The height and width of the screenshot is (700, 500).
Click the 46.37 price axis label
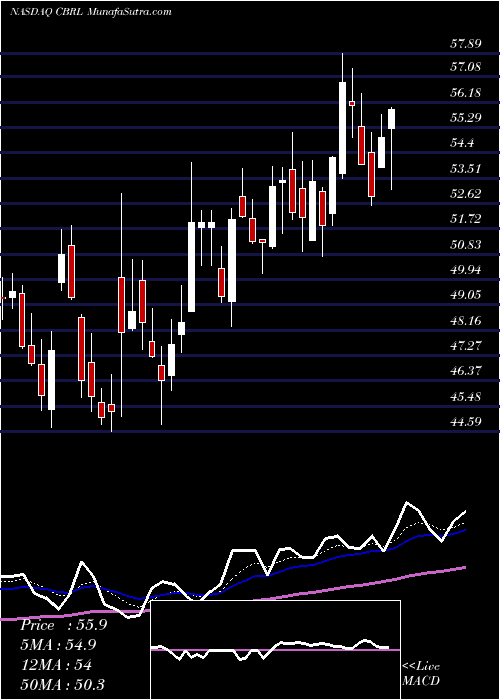[x=465, y=371]
